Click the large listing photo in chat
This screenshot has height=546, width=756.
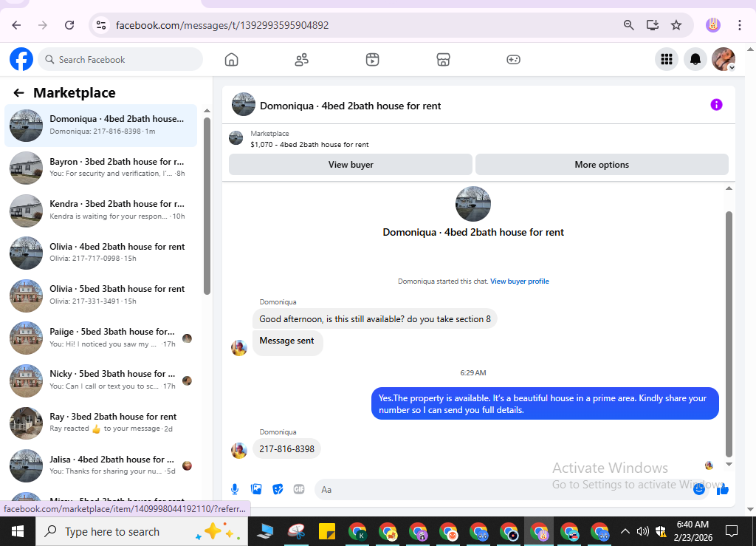coord(473,204)
